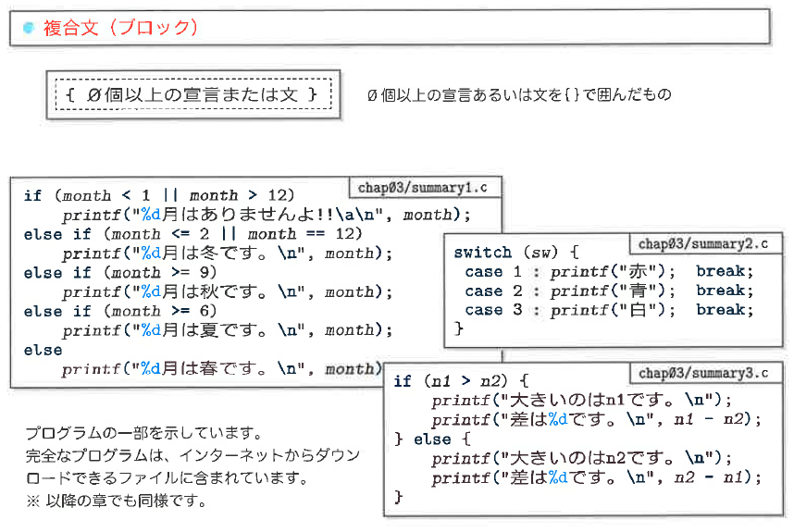This screenshot has height=532, width=794.
Task: Click the printf line 大きいのはn2です。
Action: (582, 458)
